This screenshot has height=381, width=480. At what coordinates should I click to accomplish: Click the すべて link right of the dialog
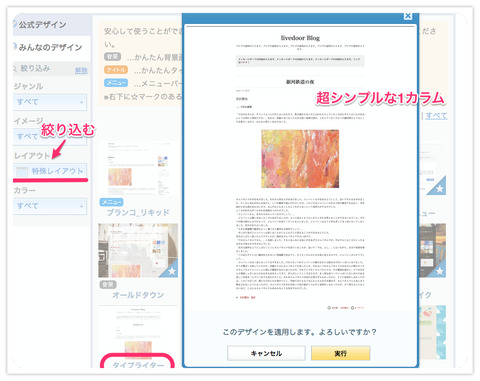436,116
